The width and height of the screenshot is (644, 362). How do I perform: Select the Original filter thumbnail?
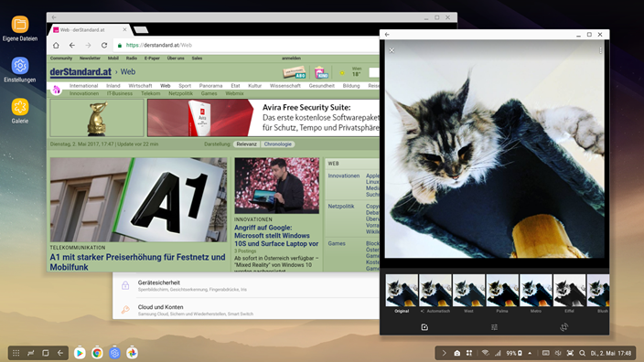[x=402, y=291]
